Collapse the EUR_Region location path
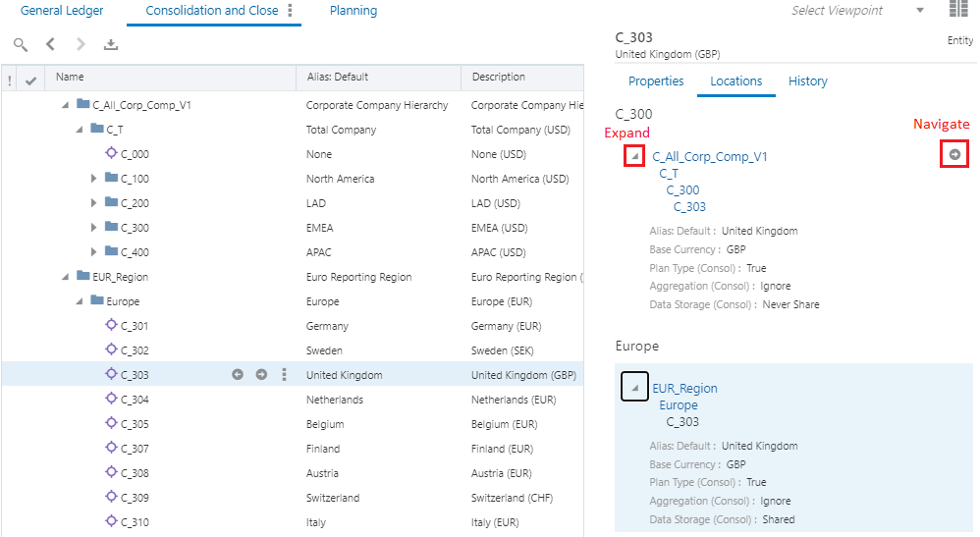Screen dimensions: 980x537 634,387
